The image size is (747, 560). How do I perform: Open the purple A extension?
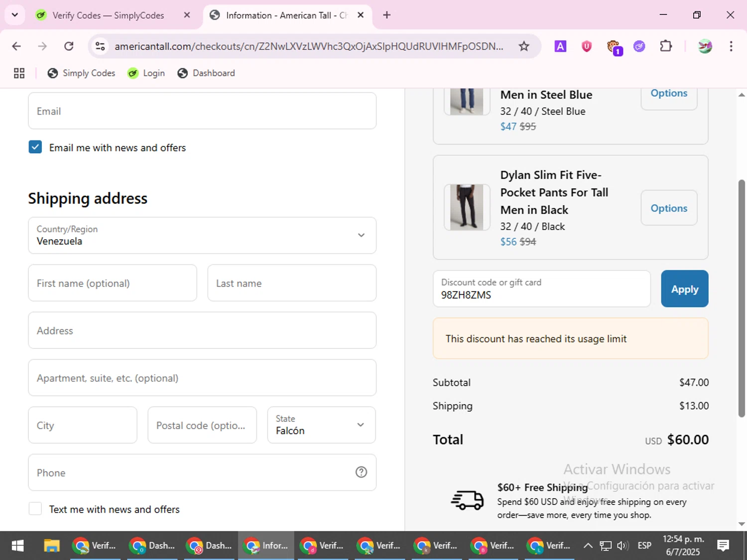(x=560, y=46)
